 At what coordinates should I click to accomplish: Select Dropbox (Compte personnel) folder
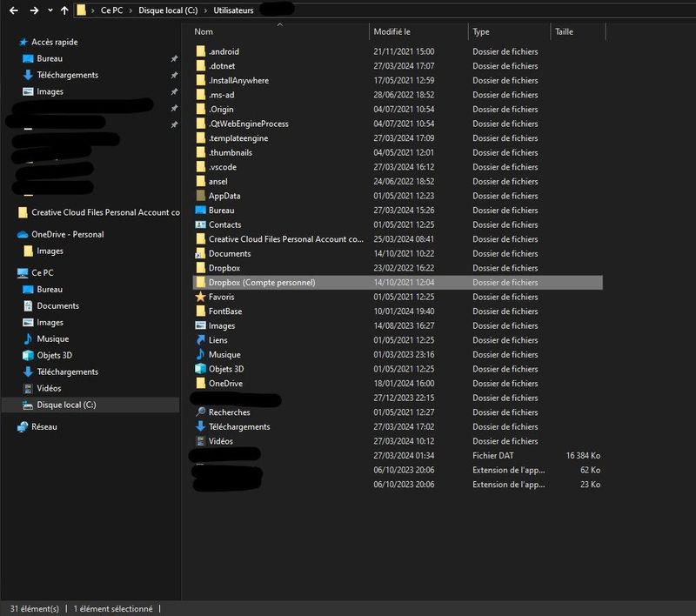398,283
